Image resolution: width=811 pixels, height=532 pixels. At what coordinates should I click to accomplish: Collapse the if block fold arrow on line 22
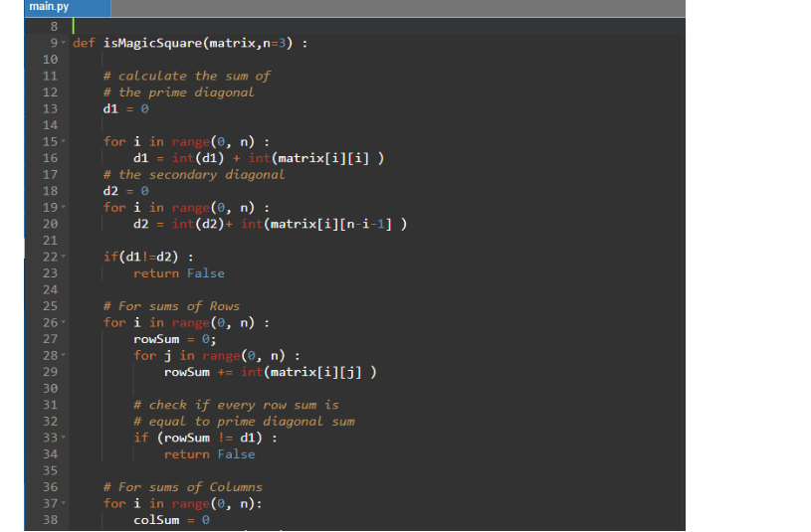pos(63,256)
